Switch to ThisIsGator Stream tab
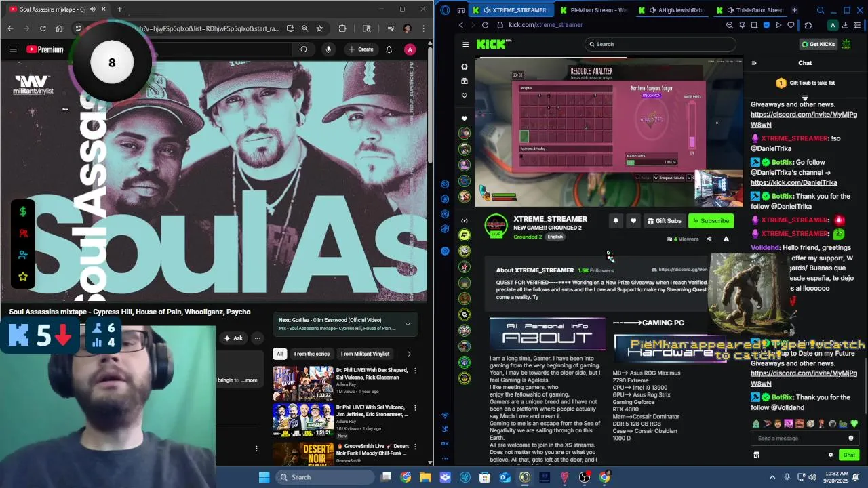This screenshot has width=868, height=488. [x=751, y=10]
